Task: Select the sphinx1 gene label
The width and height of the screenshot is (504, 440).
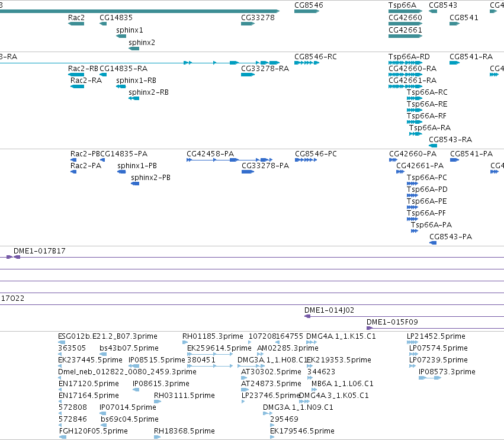Action: (x=130, y=30)
